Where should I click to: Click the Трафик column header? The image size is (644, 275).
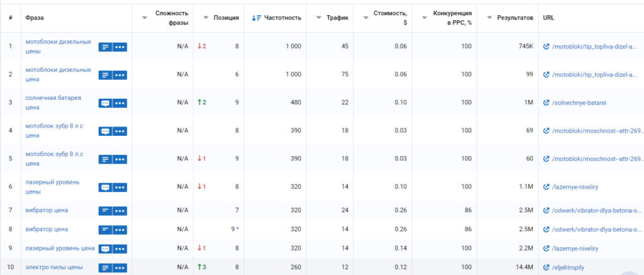(x=338, y=18)
